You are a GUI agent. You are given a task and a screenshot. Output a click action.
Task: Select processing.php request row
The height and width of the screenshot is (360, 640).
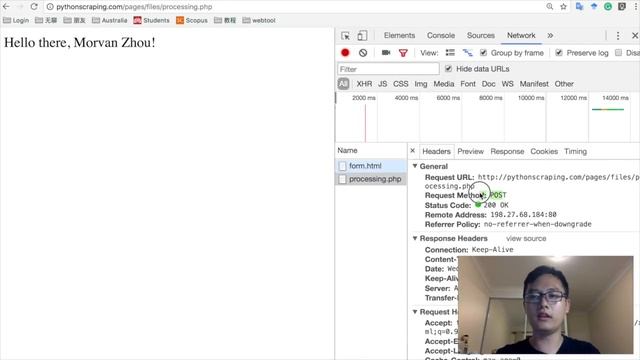(371, 179)
